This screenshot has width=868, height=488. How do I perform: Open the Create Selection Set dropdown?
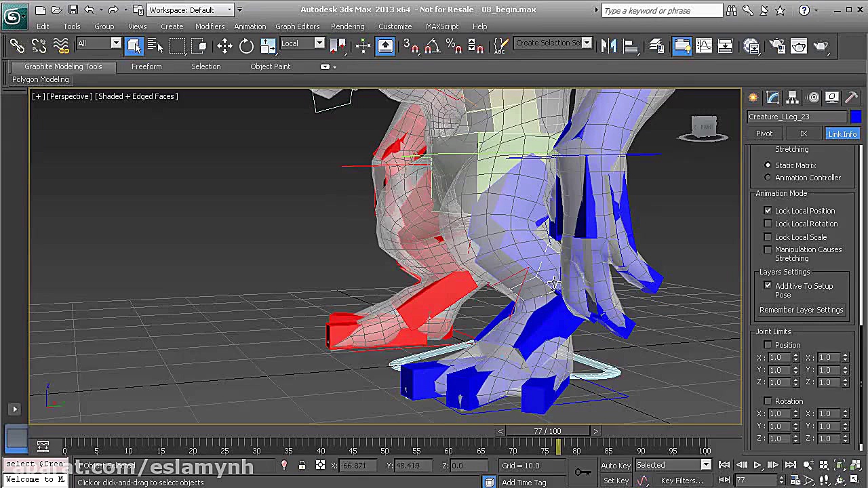tap(587, 43)
